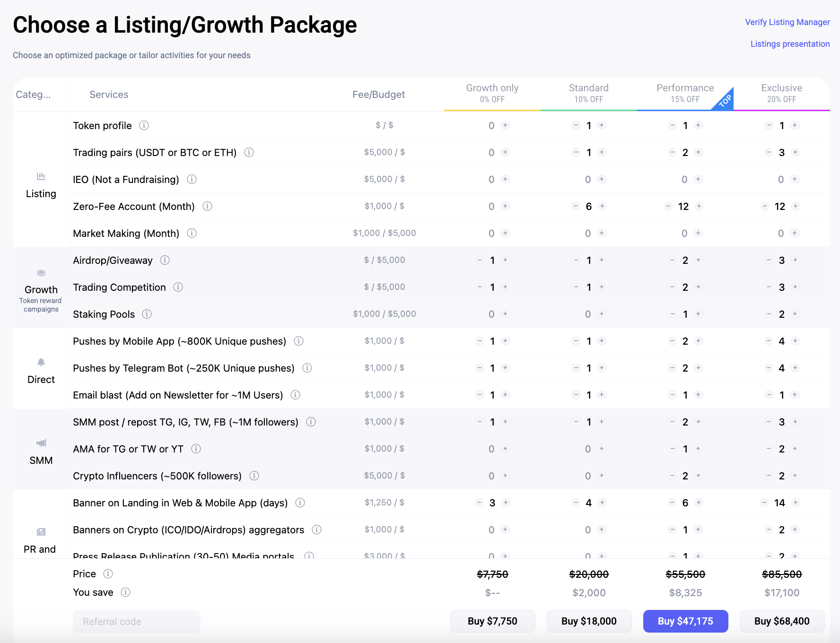Show Staking Pools info icon
Image resolution: width=840 pixels, height=643 pixels.
point(147,314)
